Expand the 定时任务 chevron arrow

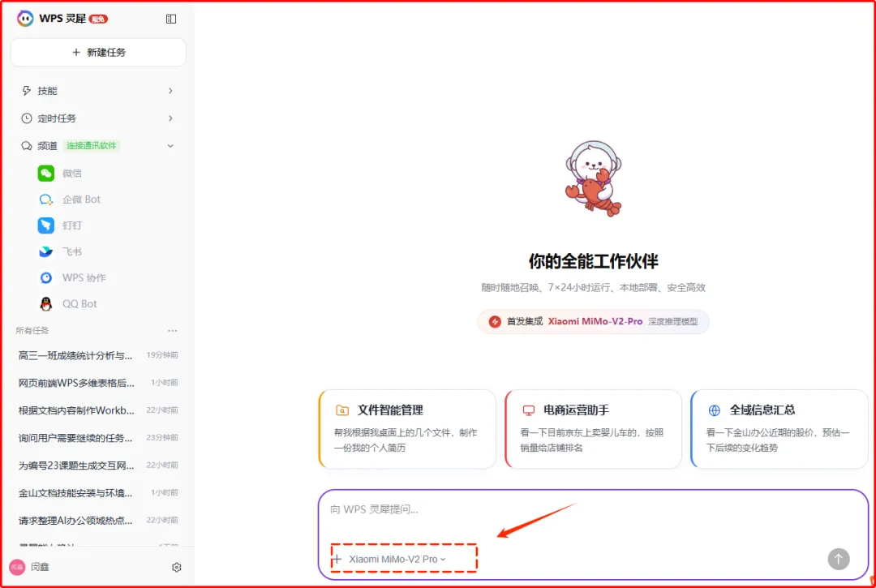point(170,118)
